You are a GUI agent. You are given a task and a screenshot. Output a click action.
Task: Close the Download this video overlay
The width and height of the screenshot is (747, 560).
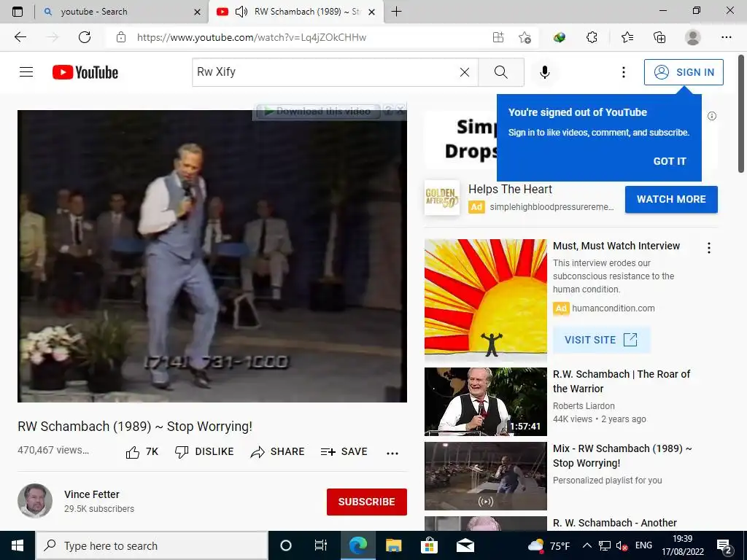[x=400, y=111]
